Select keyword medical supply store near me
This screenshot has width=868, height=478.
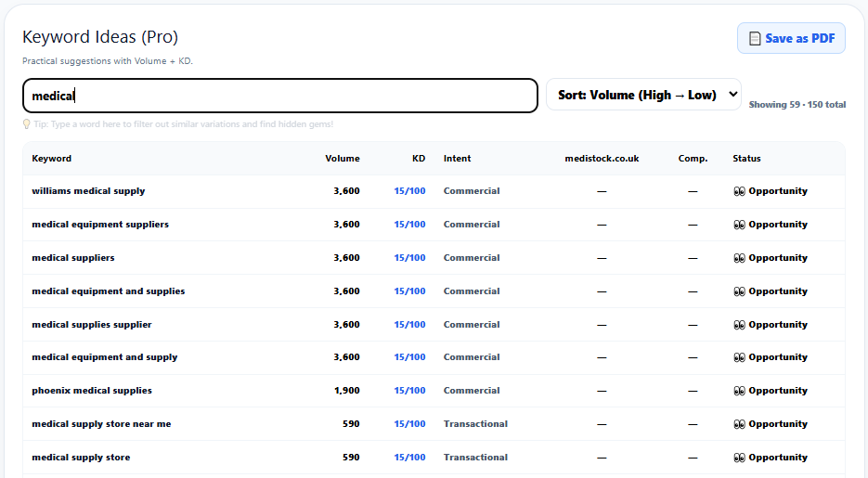(x=101, y=424)
